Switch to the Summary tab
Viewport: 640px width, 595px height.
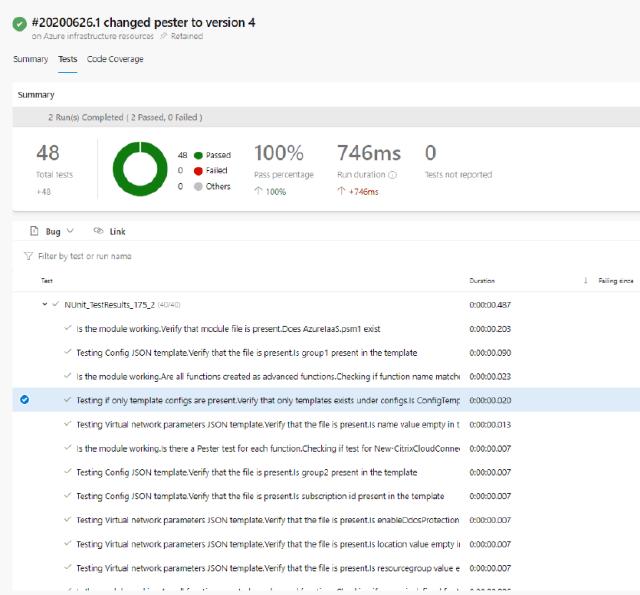(x=30, y=59)
